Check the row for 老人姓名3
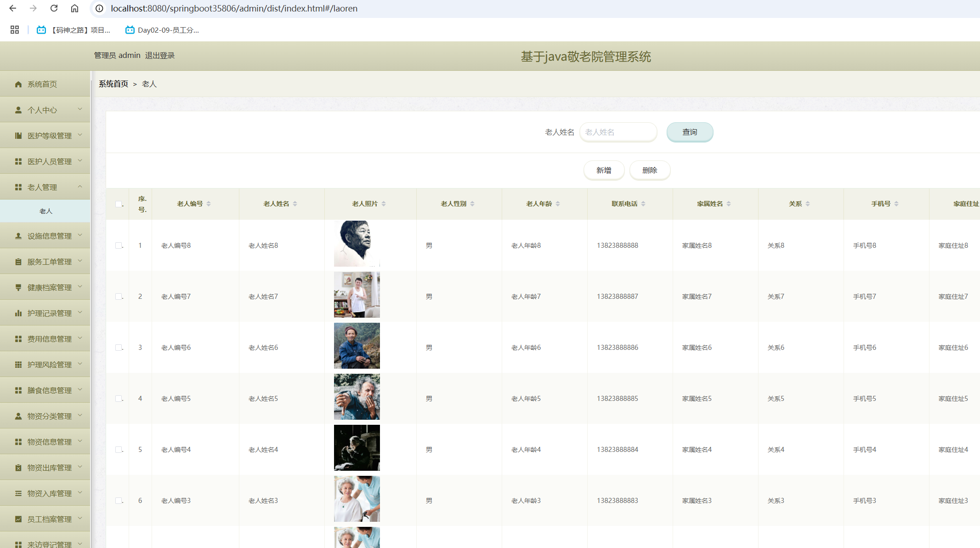Image resolution: width=980 pixels, height=548 pixels. pos(119,501)
